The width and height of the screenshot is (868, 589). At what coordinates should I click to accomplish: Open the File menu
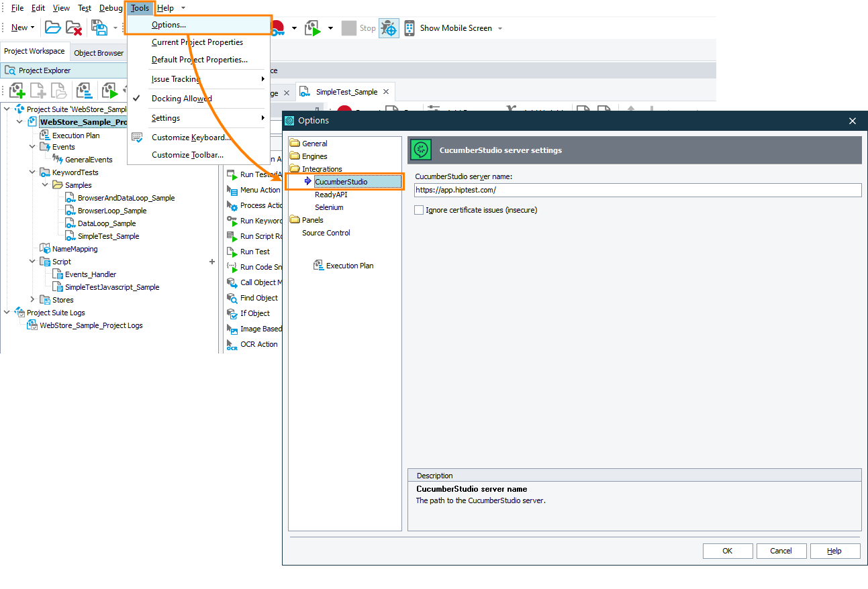pyautogui.click(x=17, y=8)
